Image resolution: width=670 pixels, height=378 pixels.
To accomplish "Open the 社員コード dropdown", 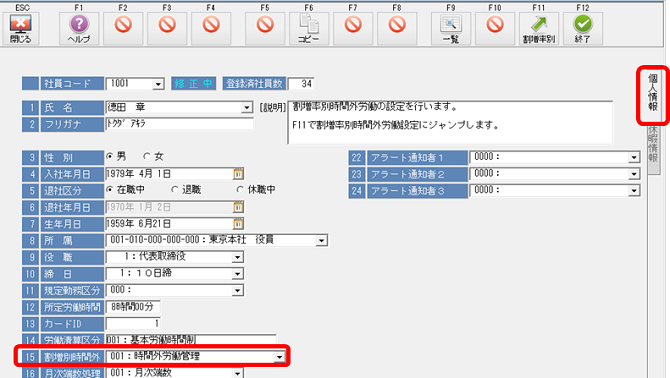I will [x=158, y=84].
